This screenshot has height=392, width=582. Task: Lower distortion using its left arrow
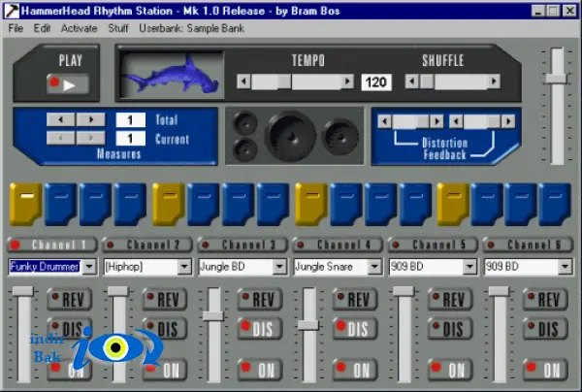pyautogui.click(x=384, y=121)
